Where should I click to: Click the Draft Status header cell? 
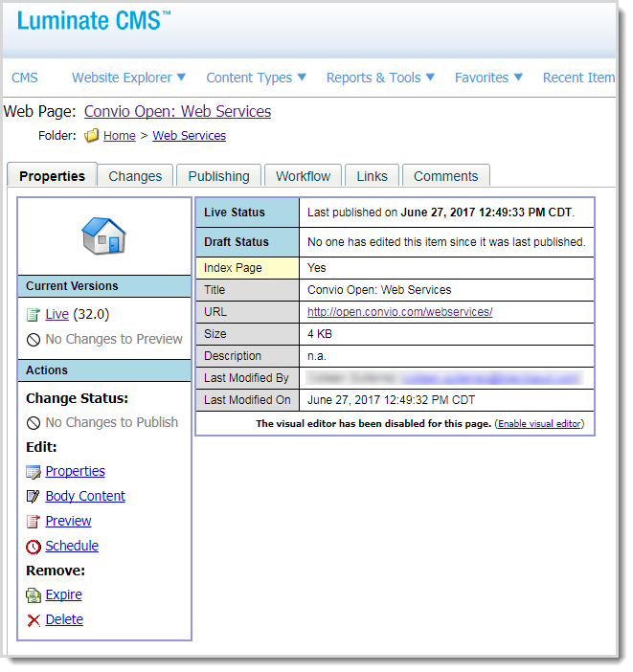tap(247, 242)
